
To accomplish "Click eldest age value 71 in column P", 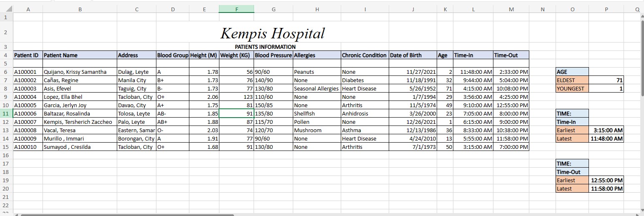I will click(x=606, y=80).
